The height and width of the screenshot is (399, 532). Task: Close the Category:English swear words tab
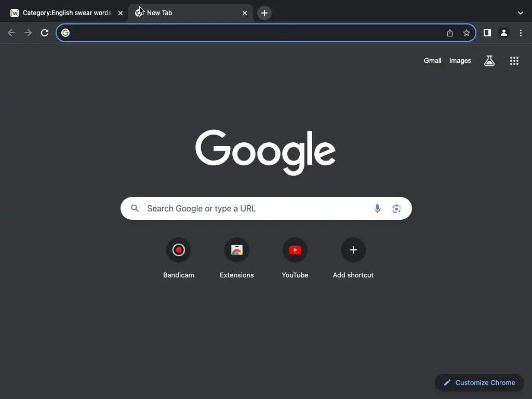121,13
